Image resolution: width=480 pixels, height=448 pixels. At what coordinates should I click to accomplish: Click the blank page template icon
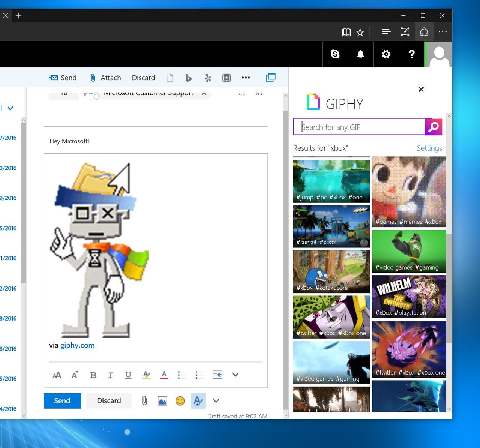pos(170,78)
